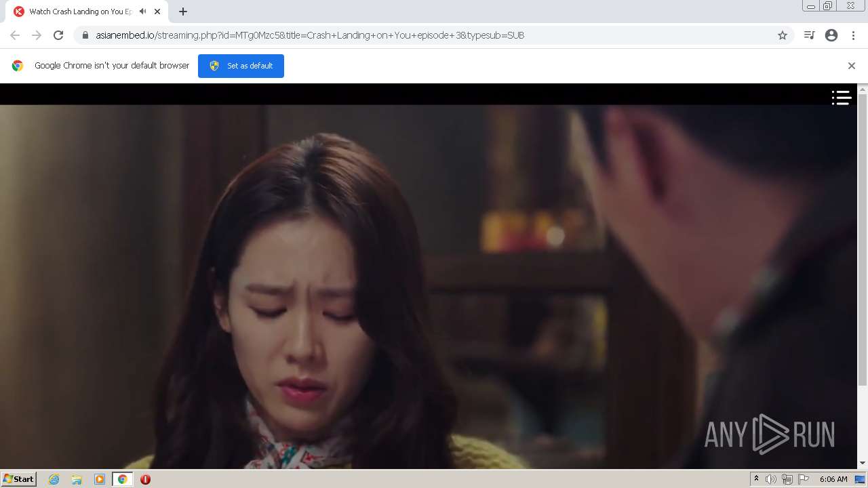The height and width of the screenshot is (488, 868).
Task: Go forward to next page
Action: (37, 35)
